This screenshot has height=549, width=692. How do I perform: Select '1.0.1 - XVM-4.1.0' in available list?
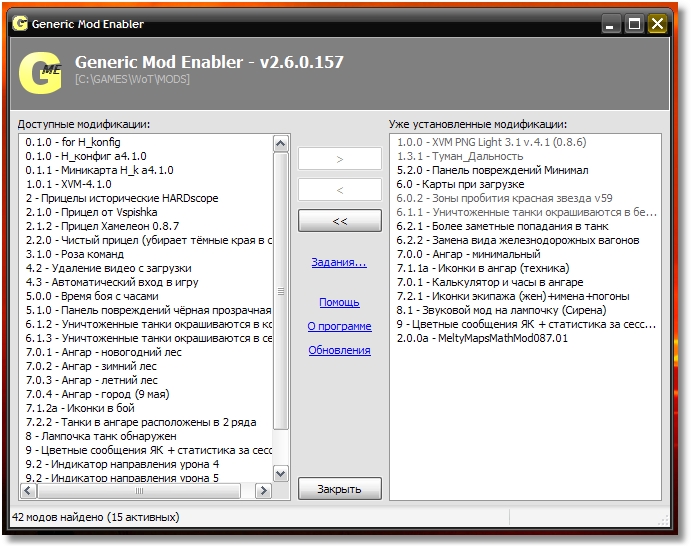tap(68, 184)
